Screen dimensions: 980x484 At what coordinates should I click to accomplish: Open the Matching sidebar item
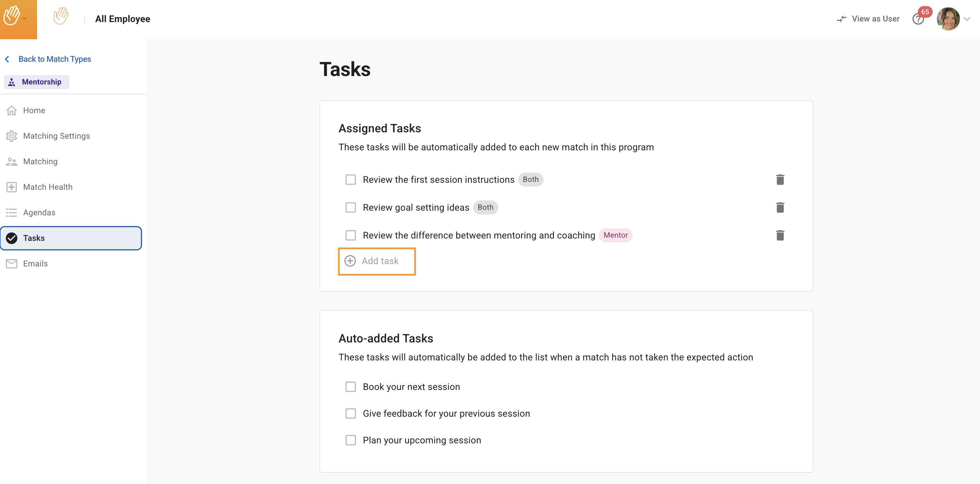40,161
